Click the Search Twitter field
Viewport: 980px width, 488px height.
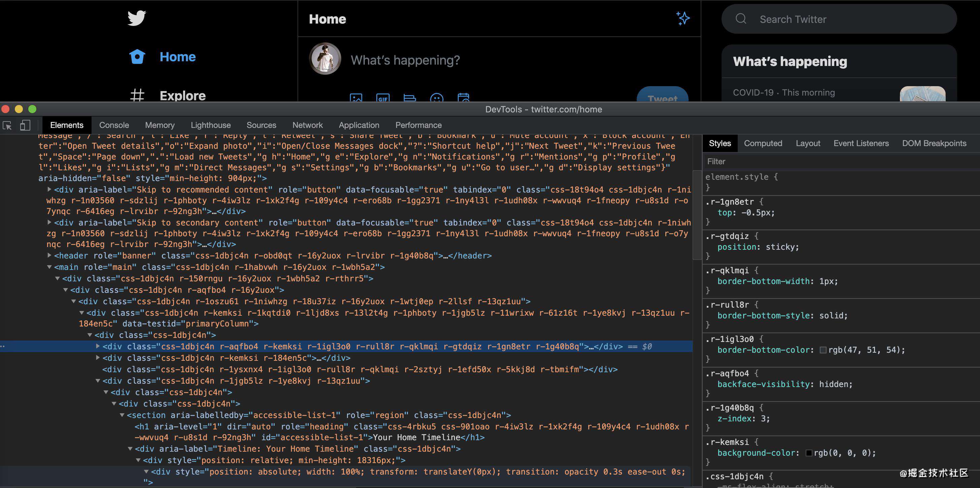coord(839,19)
